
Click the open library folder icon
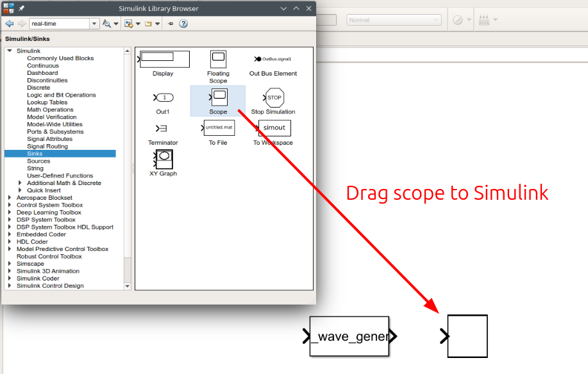[x=148, y=24]
